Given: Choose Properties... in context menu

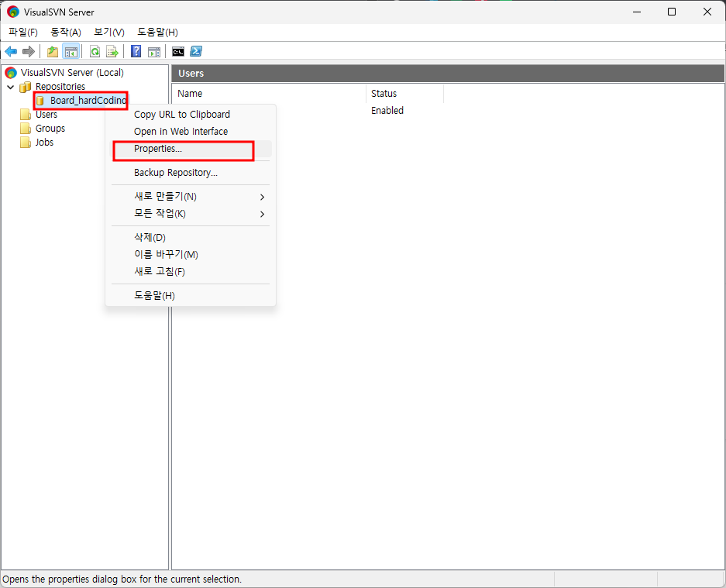Looking at the screenshot, I should tap(191, 149).
